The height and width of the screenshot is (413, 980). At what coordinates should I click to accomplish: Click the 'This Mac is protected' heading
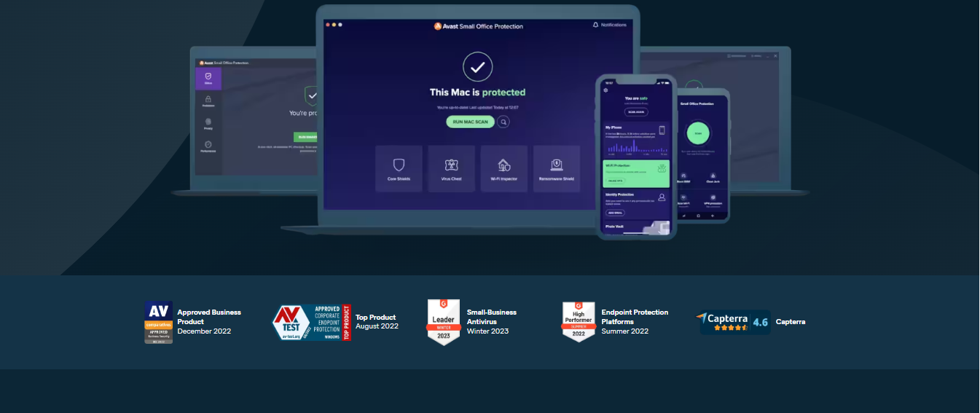pos(477,93)
